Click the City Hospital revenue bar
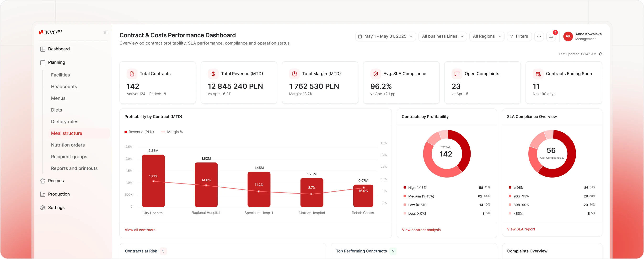Image resolution: width=644 pixels, height=259 pixels. [153, 181]
